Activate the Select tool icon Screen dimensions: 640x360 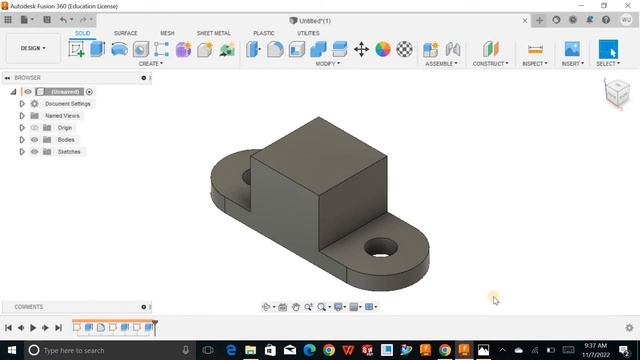(x=608, y=49)
